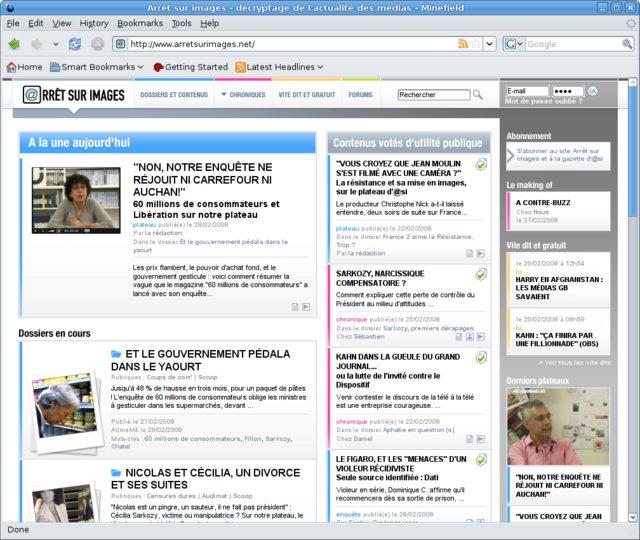
Task: Click the Arrêt sur Images site logo
Action: (76, 95)
